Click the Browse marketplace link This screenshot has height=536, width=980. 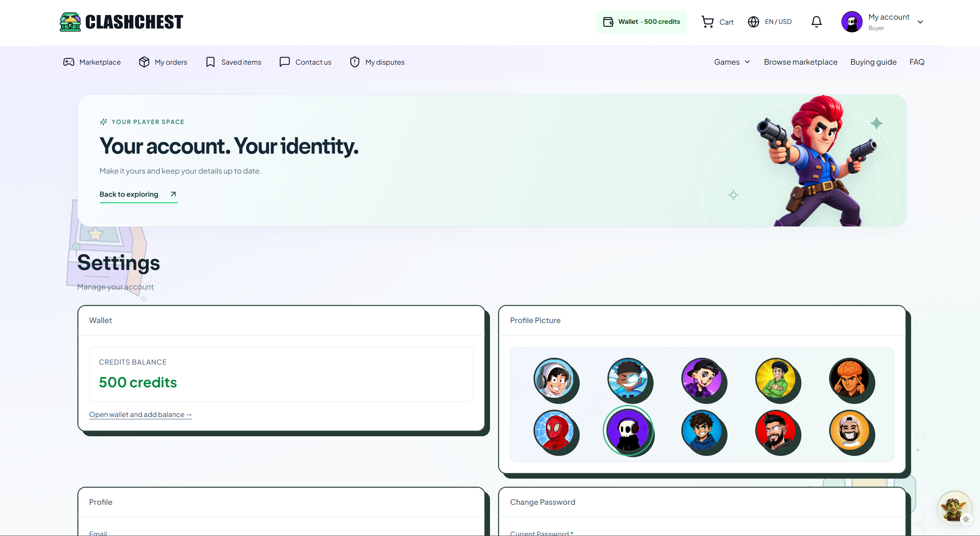click(x=801, y=62)
